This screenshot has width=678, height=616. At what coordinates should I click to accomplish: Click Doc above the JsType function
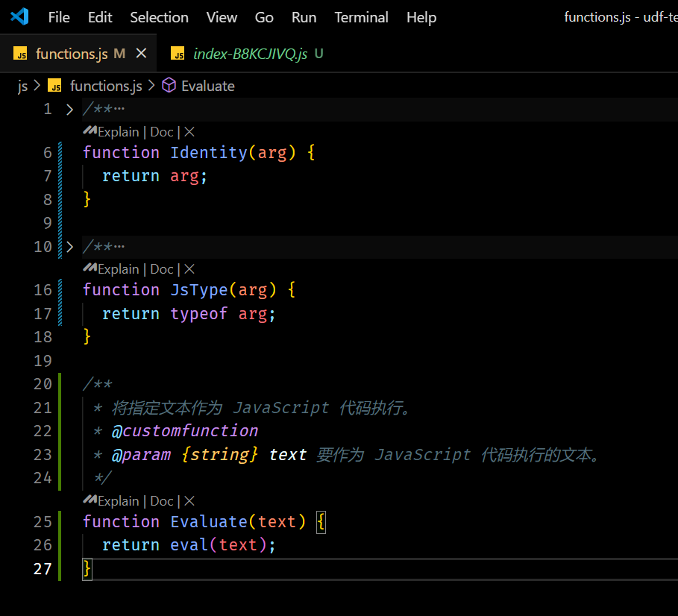click(x=161, y=269)
